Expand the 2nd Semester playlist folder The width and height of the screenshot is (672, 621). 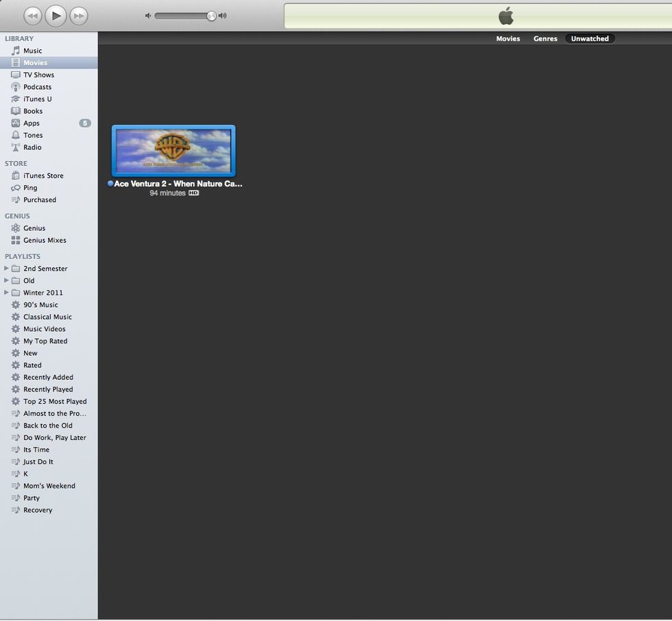[x=6, y=268]
